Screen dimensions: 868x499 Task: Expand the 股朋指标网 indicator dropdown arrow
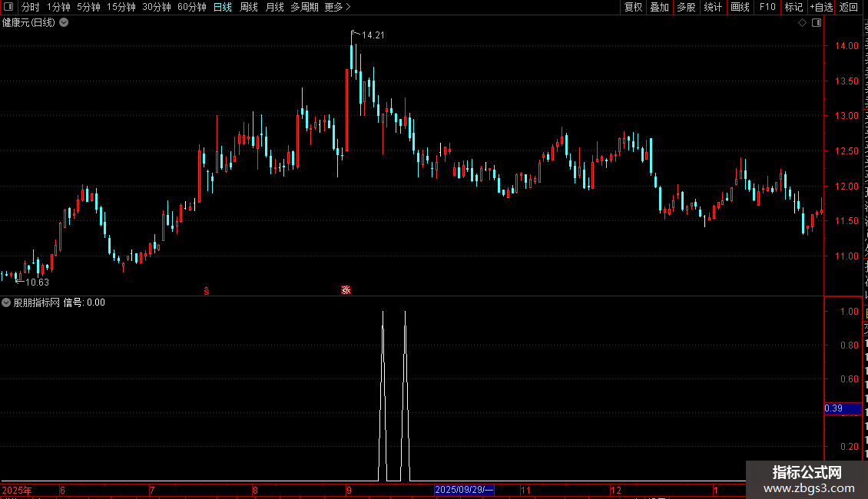6,302
